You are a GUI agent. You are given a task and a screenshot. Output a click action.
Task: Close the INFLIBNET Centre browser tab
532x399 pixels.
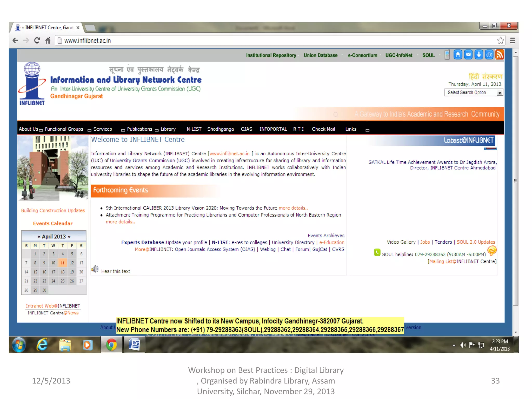coord(78,28)
